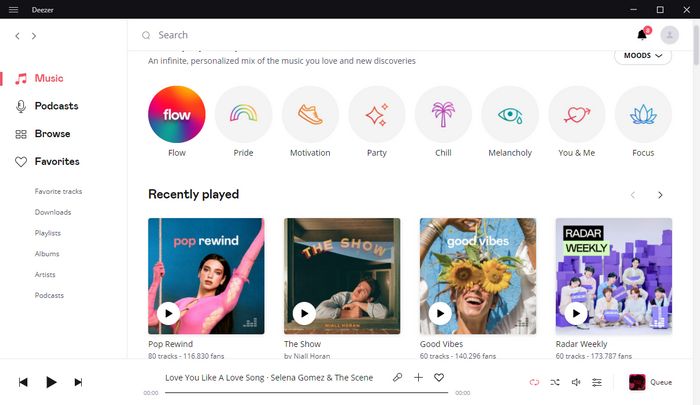Play The Show album

pyautogui.click(x=304, y=313)
